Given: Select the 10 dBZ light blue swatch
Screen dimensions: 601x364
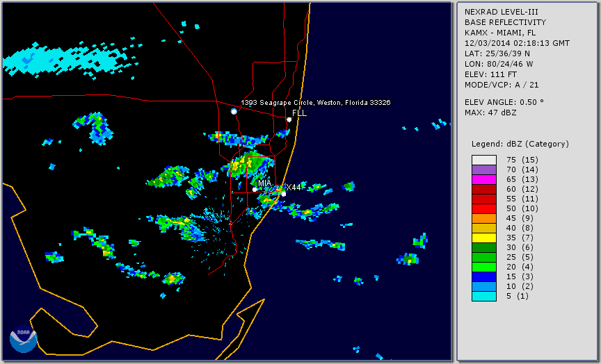Looking at the screenshot, I should pos(483,286).
